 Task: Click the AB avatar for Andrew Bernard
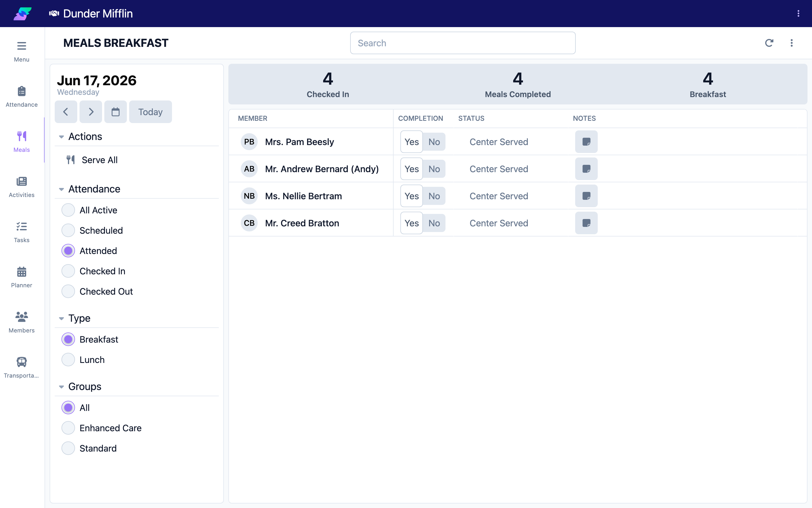pyautogui.click(x=249, y=169)
